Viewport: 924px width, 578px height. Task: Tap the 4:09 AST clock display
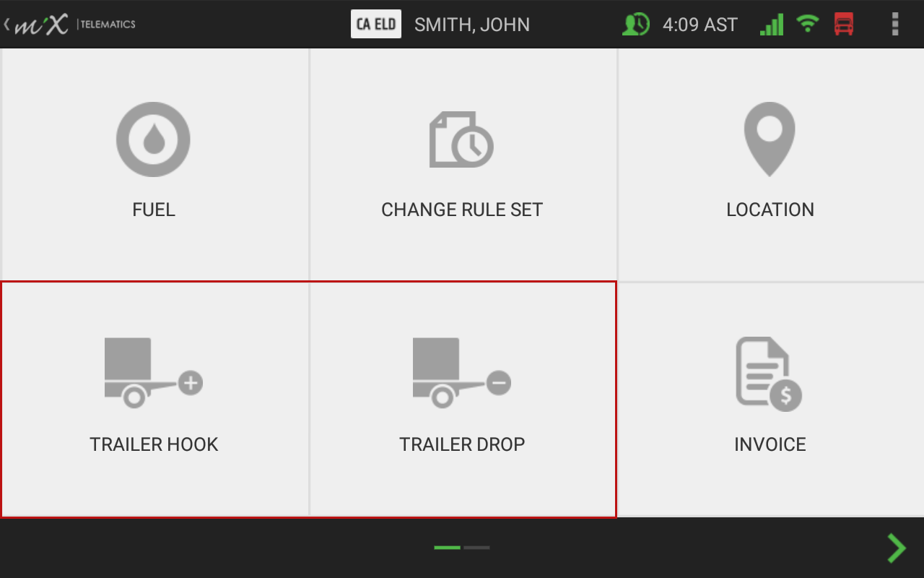(x=700, y=25)
